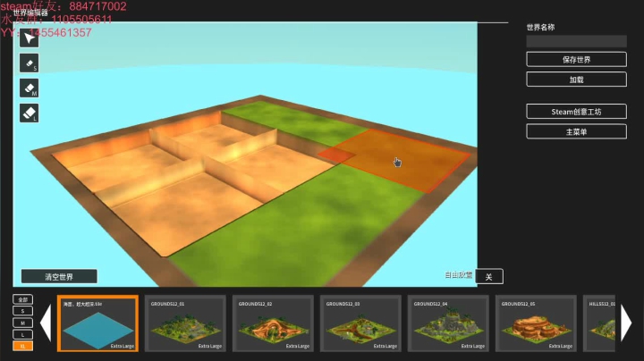This screenshot has width=644, height=361.
Task: Select the GROUNDS12_01 tile
Action: [185, 323]
